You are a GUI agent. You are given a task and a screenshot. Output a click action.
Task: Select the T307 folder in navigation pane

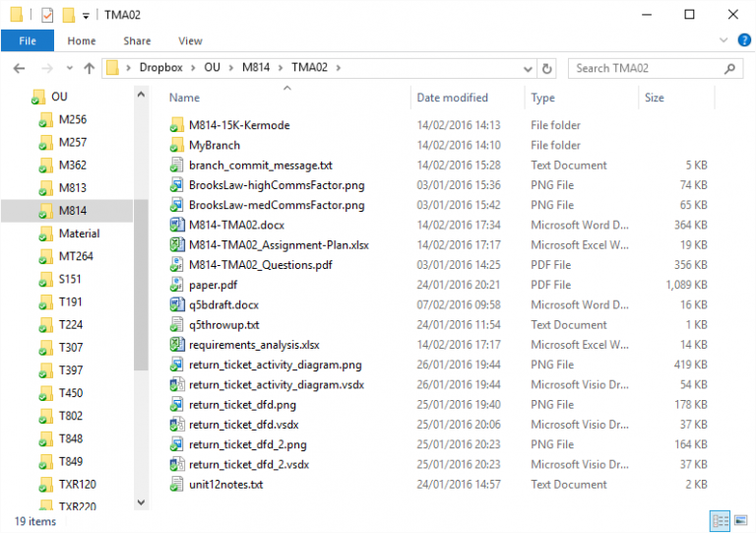pyautogui.click(x=71, y=347)
